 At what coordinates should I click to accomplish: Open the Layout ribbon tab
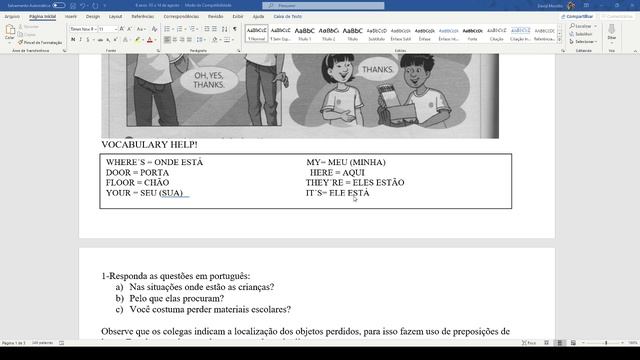coord(116,16)
